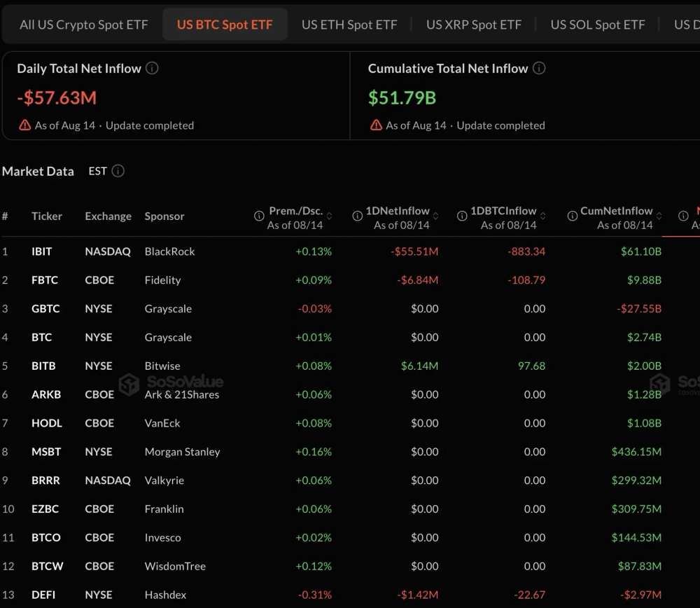Image resolution: width=700 pixels, height=608 pixels.
Task: Click the -883.34 BTC inflow value
Action: point(526,251)
